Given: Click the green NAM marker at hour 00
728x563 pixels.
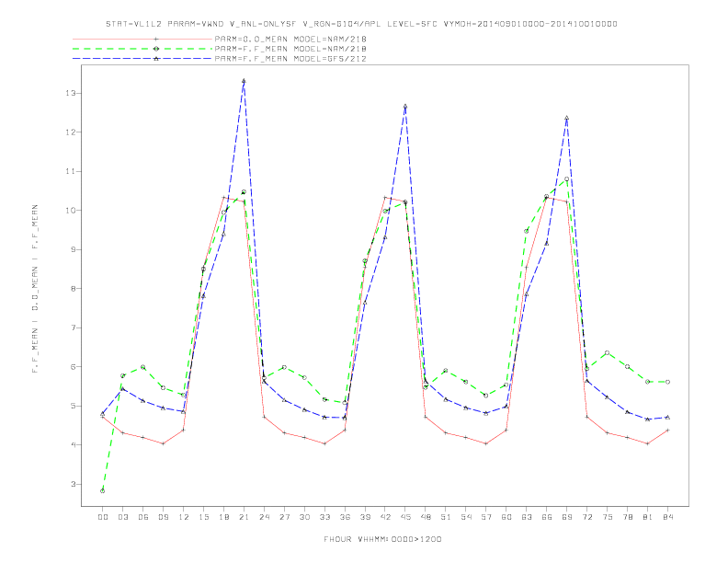Looking at the screenshot, I should click(103, 491).
